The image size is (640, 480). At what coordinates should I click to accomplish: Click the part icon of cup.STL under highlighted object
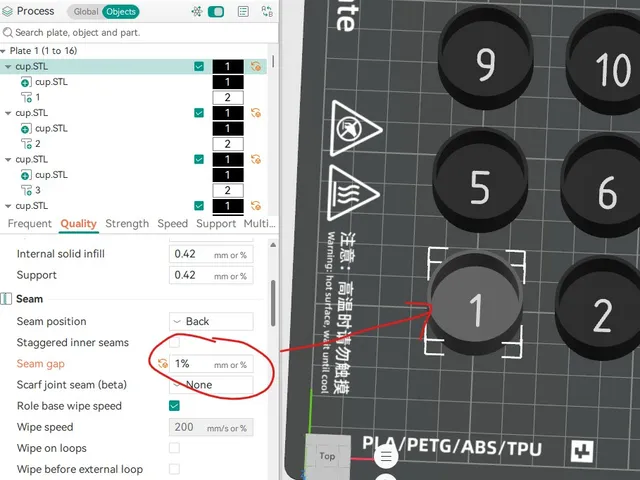[x=25, y=82]
